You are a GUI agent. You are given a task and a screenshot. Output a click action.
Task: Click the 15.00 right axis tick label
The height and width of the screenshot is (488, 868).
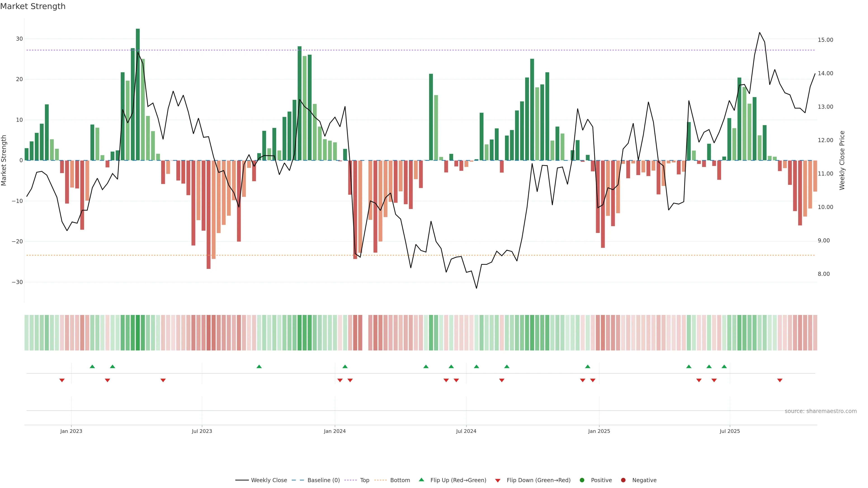(x=825, y=40)
